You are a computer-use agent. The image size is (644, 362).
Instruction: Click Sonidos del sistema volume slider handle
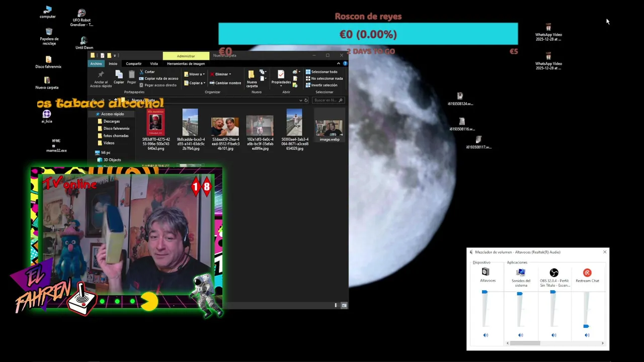coord(520,293)
